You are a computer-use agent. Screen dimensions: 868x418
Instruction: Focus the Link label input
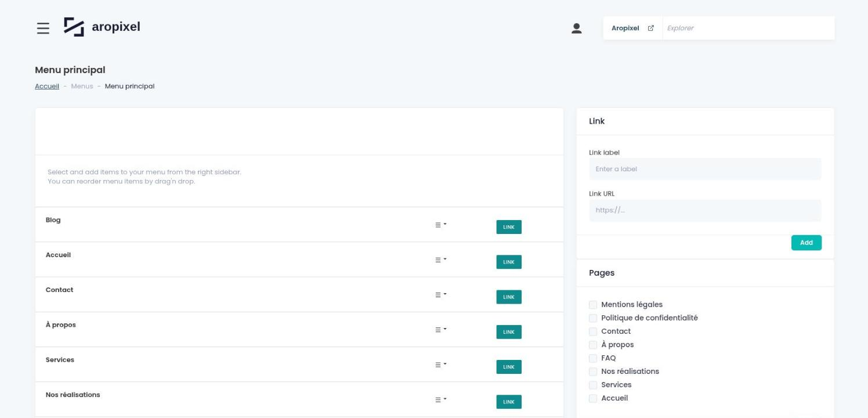[x=705, y=169]
